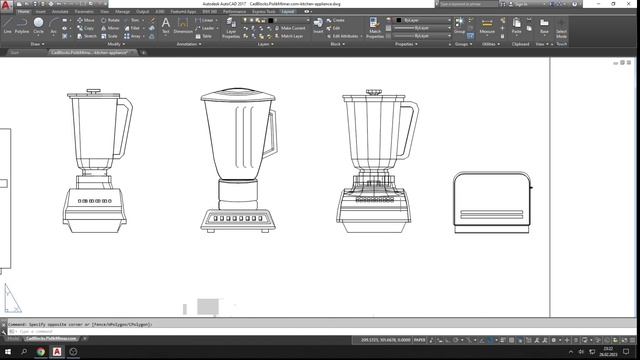Toggle Select Mode touch button
This screenshot has height=360, width=640.
click(561, 28)
